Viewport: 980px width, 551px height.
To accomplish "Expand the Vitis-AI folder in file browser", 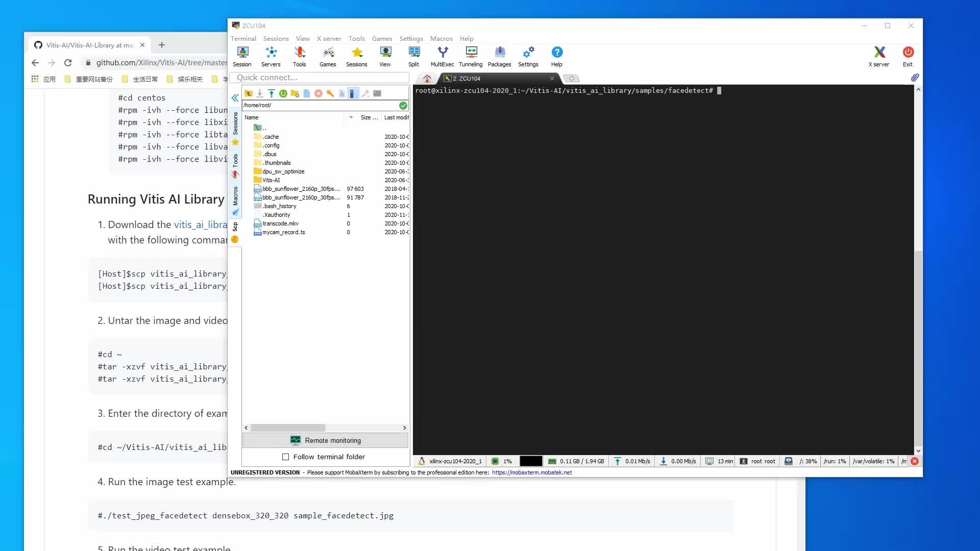I will pyautogui.click(x=271, y=180).
